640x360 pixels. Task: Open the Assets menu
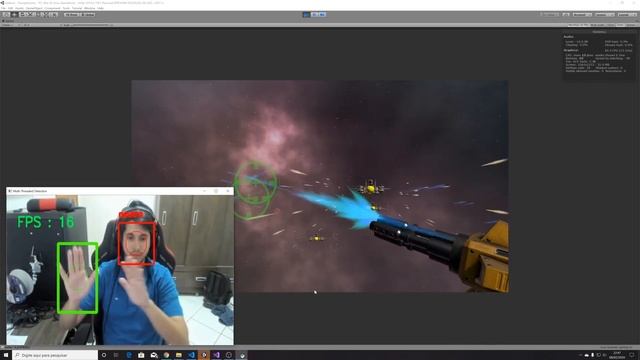click(19, 8)
